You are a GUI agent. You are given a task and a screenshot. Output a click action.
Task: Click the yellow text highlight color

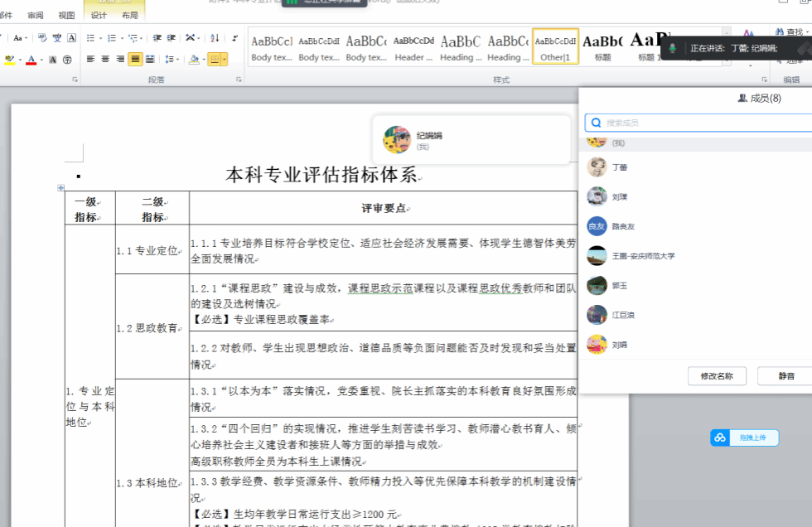9,60
